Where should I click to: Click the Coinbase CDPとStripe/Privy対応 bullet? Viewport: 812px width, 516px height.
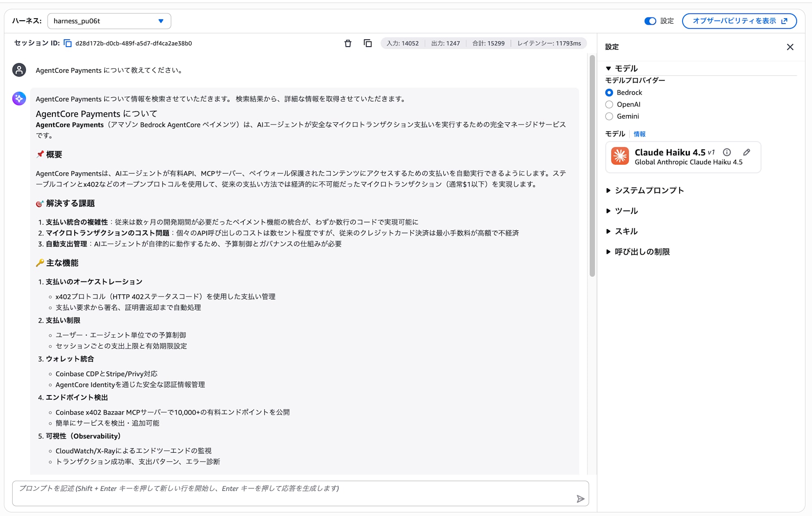pyautogui.click(x=106, y=374)
